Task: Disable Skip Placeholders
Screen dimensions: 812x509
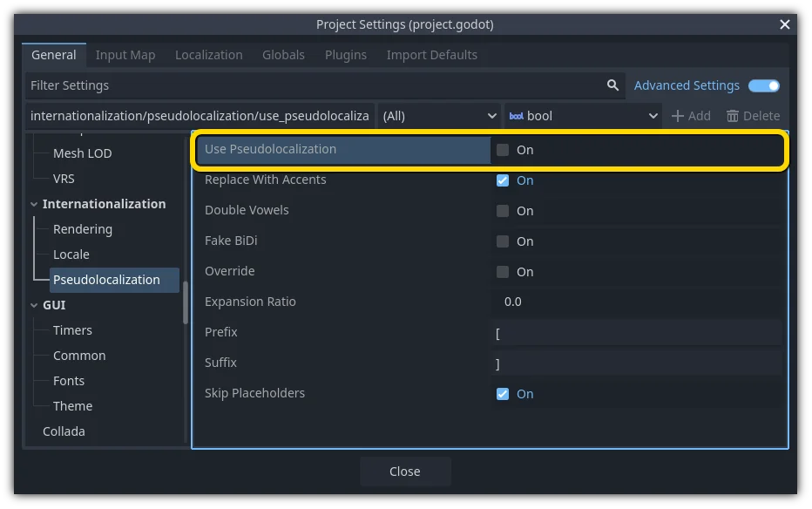Action: point(503,393)
